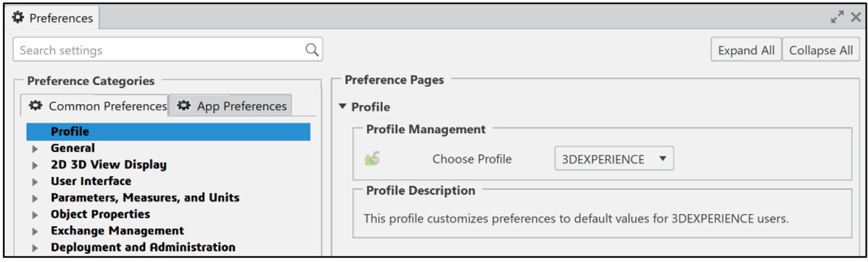
Task: Expand Deployment and Administration category
Action: [36, 248]
